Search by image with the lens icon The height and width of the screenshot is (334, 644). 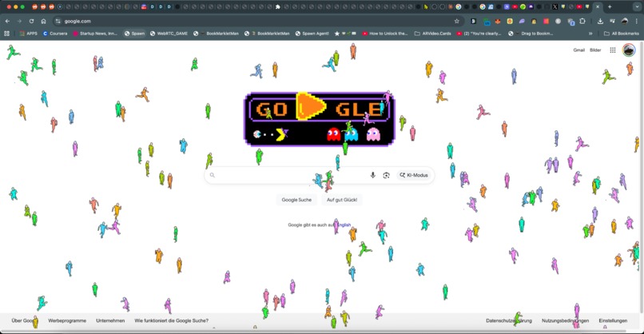pos(386,176)
